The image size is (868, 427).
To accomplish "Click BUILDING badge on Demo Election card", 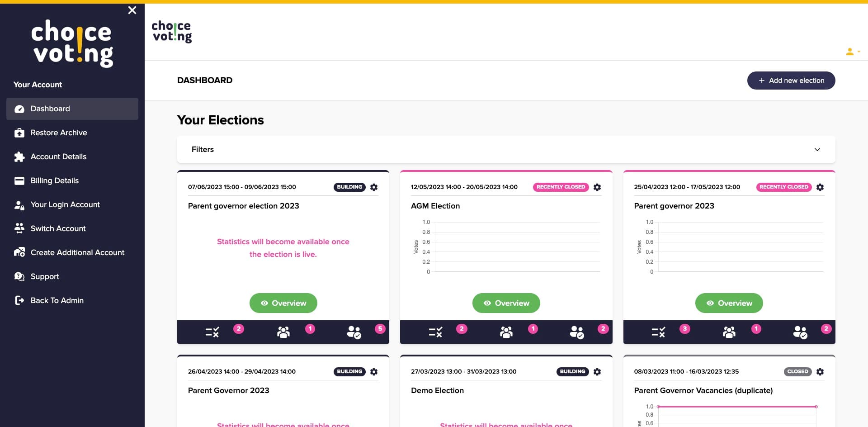I will (572, 372).
